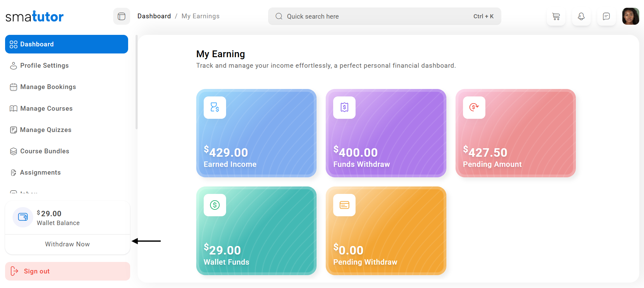Screen dimensions: 644x288
Task: Open Profile Settings in sidebar
Action: tap(44, 66)
